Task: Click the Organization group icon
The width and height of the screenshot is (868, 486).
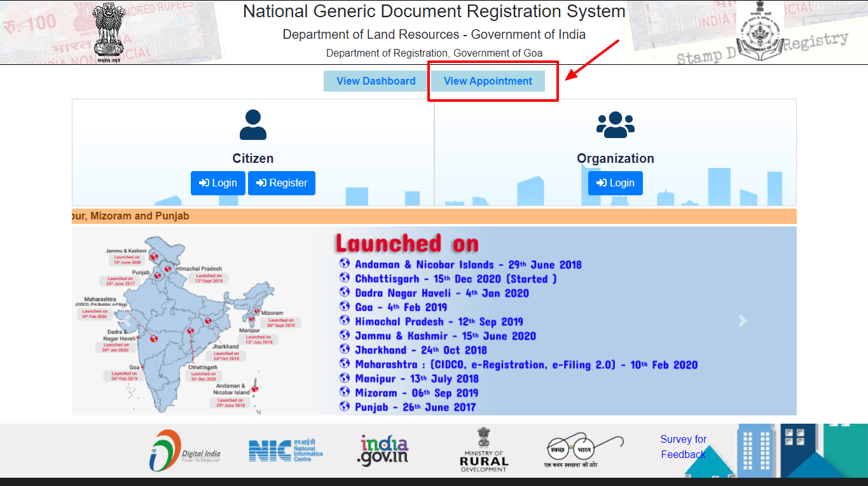Action: (615, 125)
